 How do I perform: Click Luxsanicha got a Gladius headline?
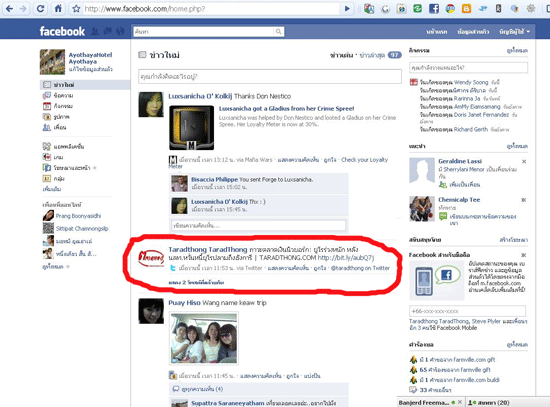coord(286,109)
